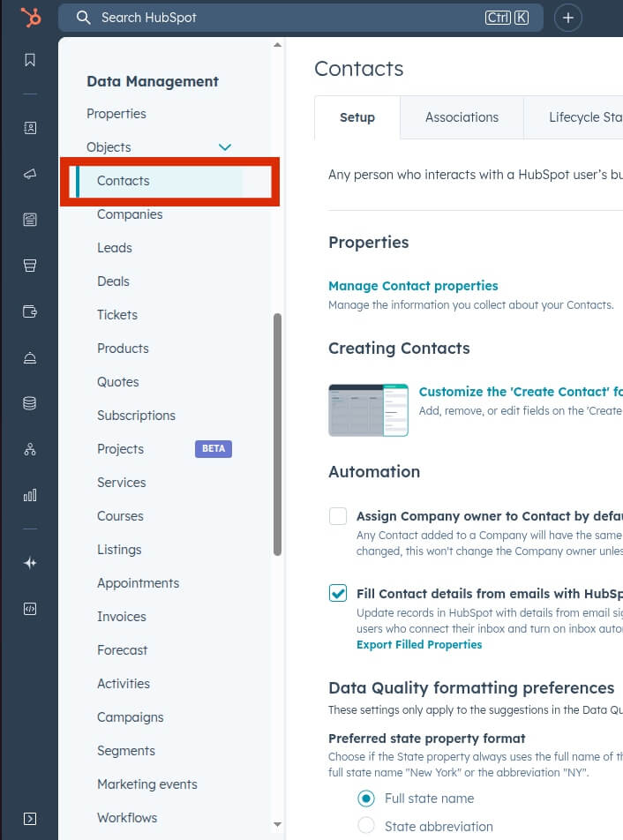Select Deals in the objects list

click(x=113, y=281)
